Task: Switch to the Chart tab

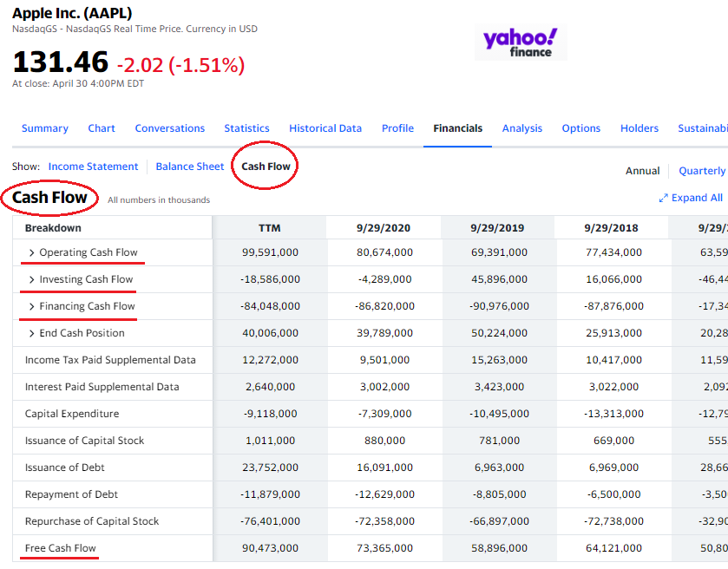Action: point(102,128)
